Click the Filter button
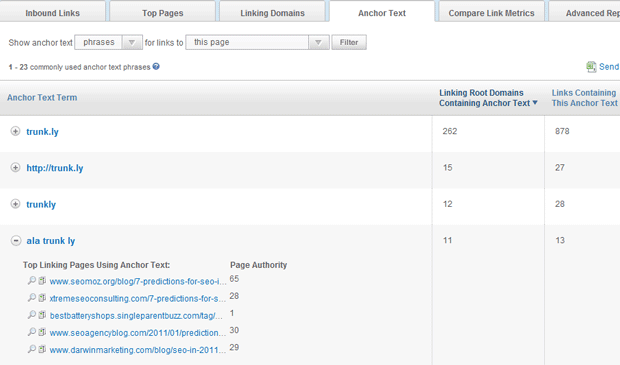The image size is (620, 365). [349, 42]
